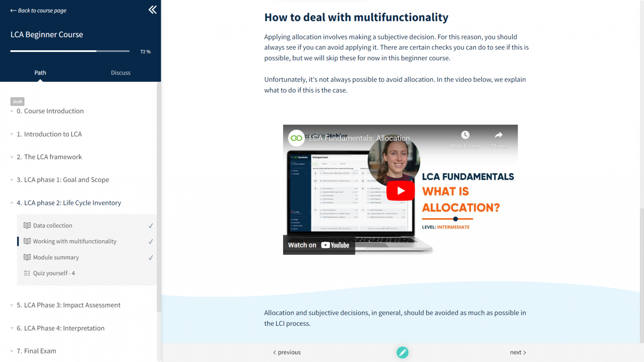Go to the next lesson page
Viewport: 644px width, 362px height.
[518, 352]
